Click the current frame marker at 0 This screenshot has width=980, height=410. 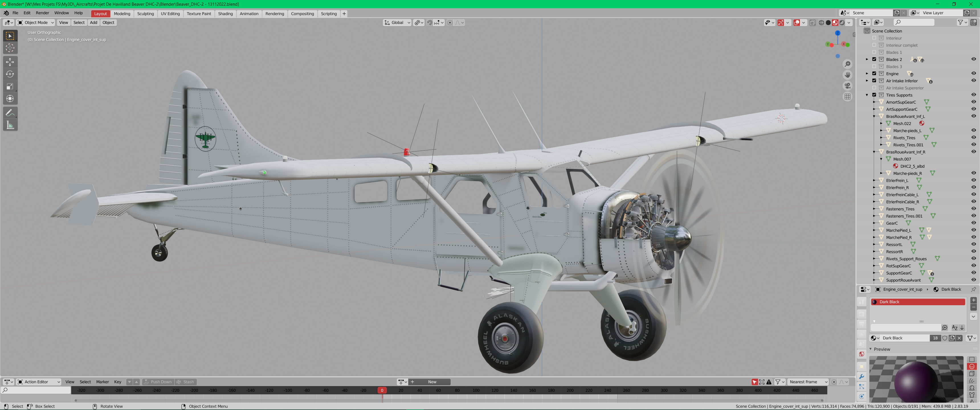coord(382,390)
